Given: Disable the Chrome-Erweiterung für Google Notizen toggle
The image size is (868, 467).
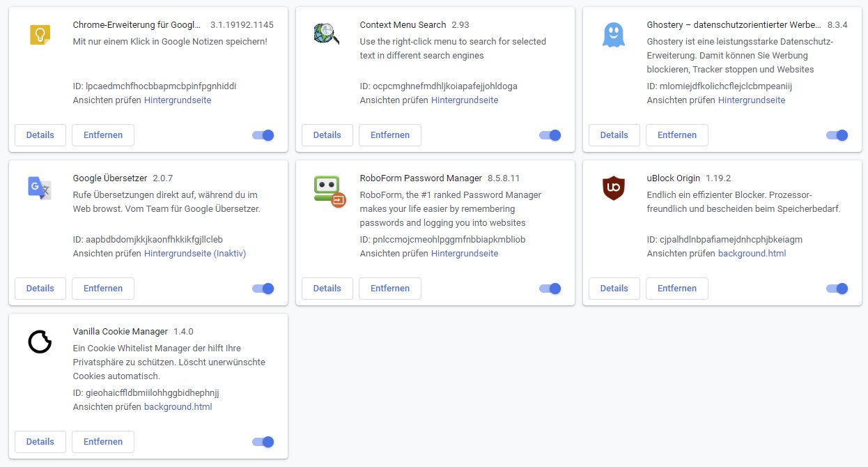Looking at the screenshot, I should click(263, 135).
